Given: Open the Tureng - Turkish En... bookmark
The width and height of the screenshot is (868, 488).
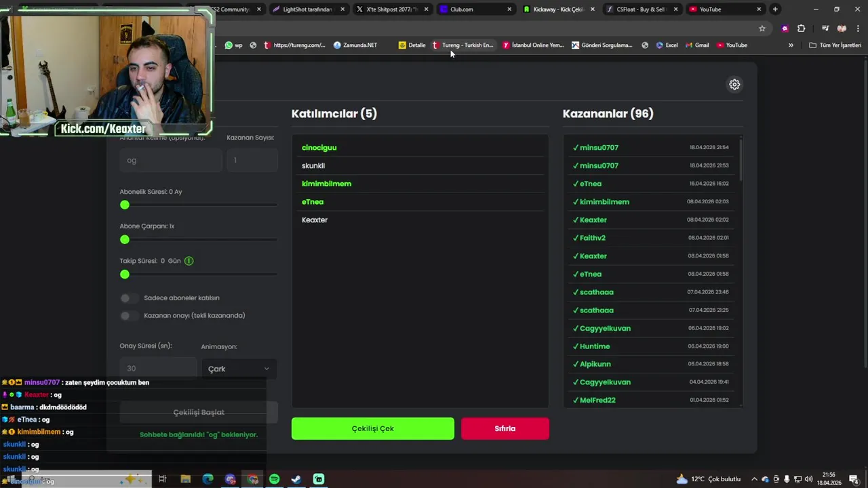Looking at the screenshot, I should click(462, 45).
